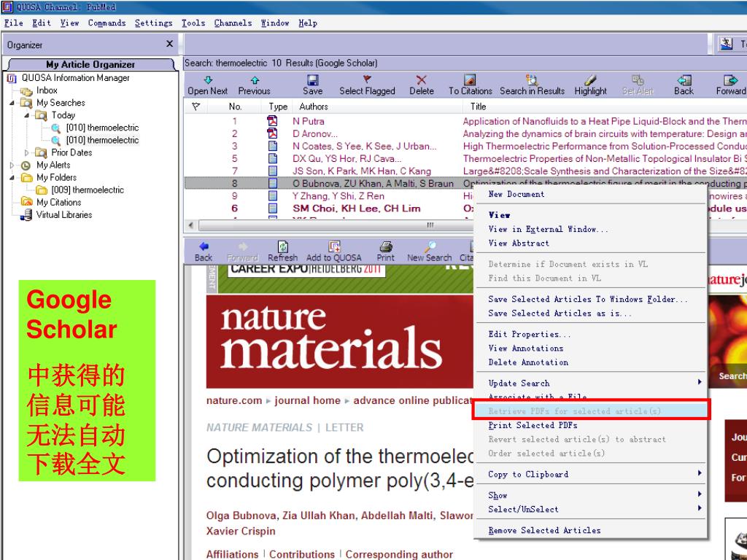This screenshot has width=747, height=560.
Task: Click Select Flagged flag icon
Action: tap(367, 79)
